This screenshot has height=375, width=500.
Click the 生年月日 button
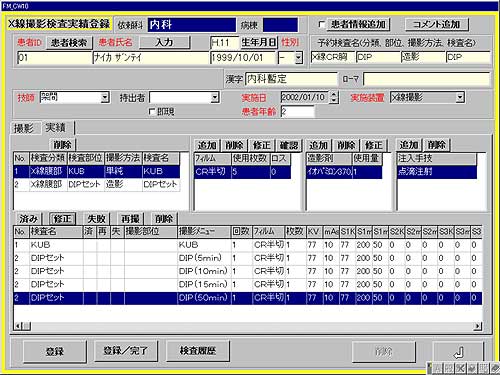click(259, 42)
